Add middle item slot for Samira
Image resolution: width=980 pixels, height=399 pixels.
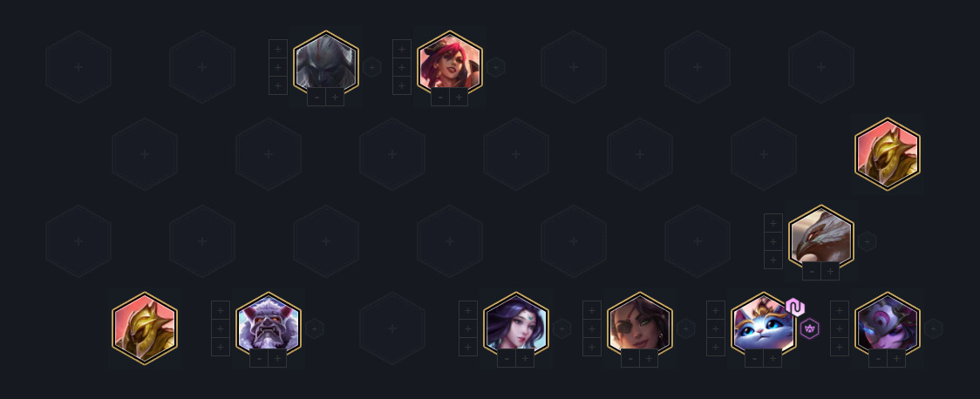click(592, 328)
